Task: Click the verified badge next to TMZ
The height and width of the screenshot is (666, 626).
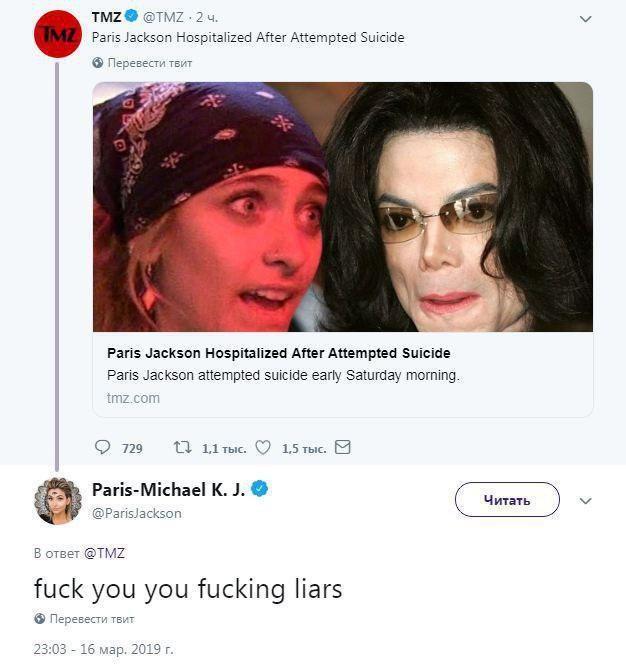Action: (x=133, y=17)
